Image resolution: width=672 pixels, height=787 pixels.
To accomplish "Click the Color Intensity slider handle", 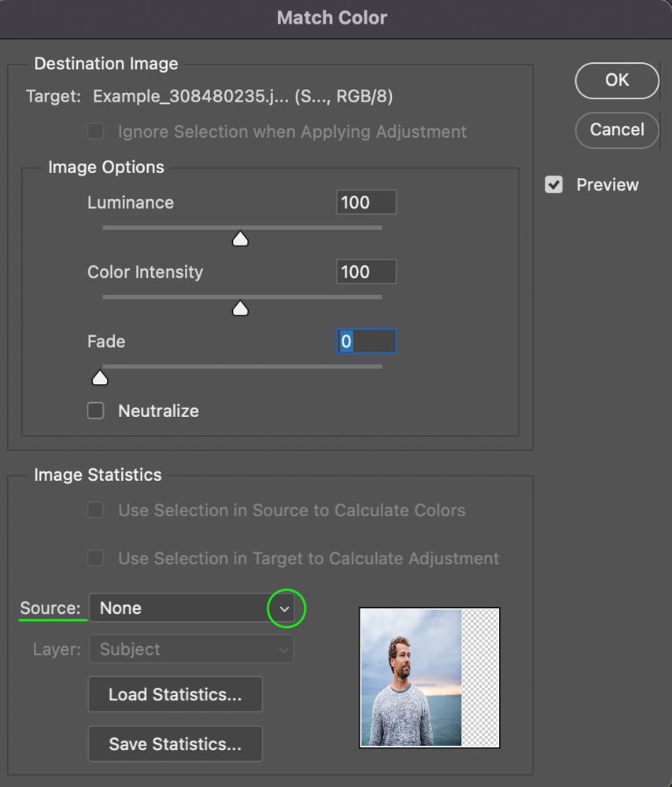I will coord(241,308).
